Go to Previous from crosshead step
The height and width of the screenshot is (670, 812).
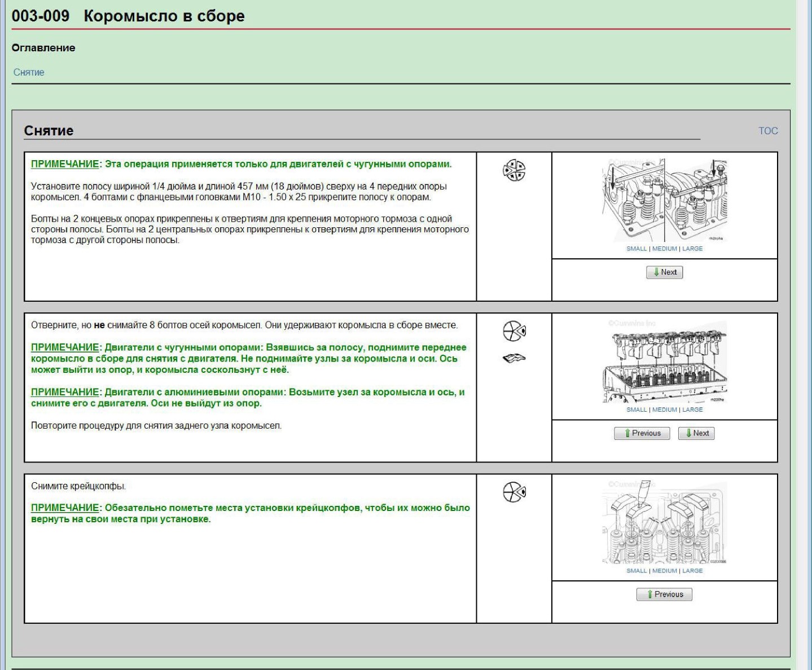point(665,594)
